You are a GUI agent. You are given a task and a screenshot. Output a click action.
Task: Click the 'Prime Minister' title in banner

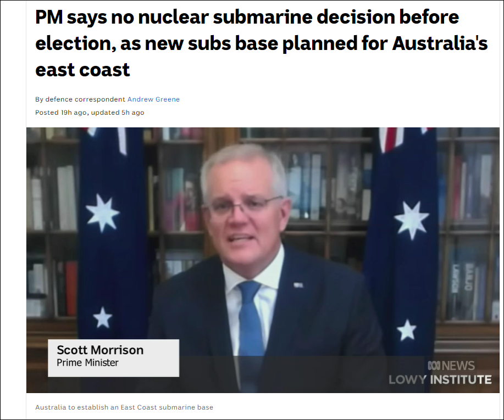click(x=87, y=362)
